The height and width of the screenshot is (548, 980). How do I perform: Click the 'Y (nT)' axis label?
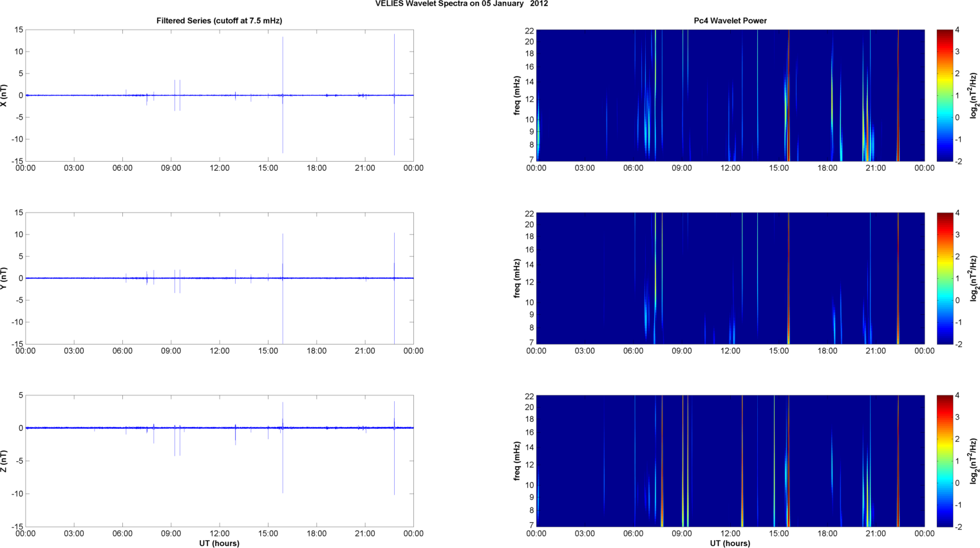[4, 278]
